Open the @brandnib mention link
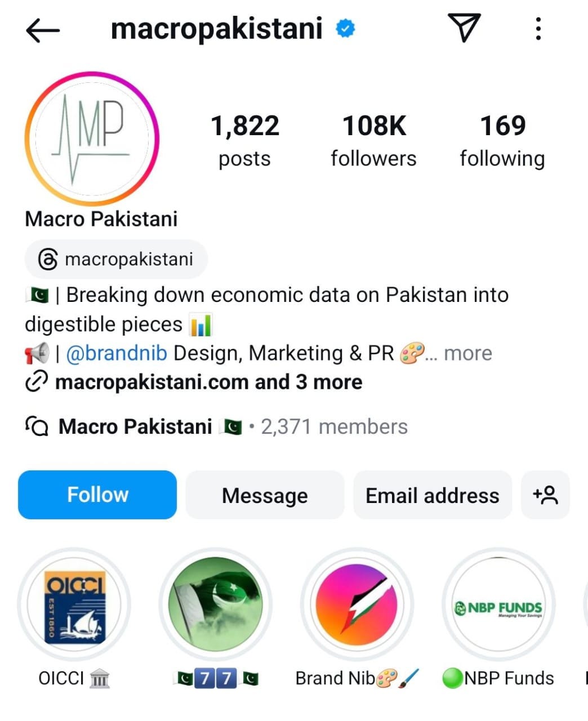 117,353
